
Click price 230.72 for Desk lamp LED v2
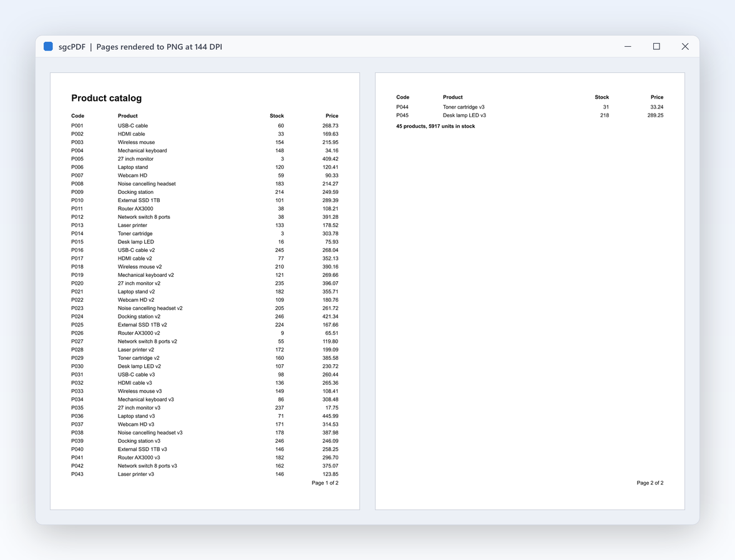(x=331, y=367)
